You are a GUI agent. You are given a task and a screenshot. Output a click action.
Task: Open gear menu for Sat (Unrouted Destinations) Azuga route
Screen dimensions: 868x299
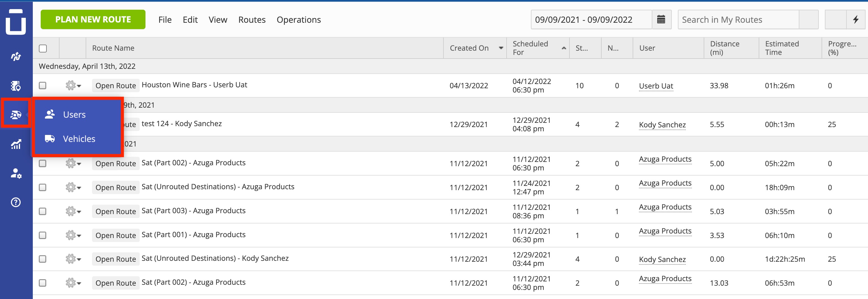tap(73, 187)
